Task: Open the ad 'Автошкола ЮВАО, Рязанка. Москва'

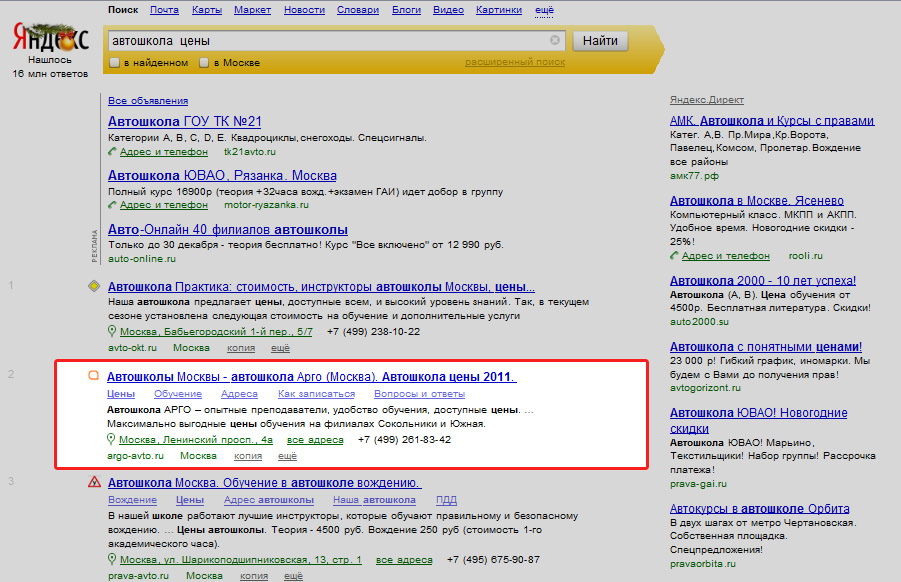Action: 222,175
